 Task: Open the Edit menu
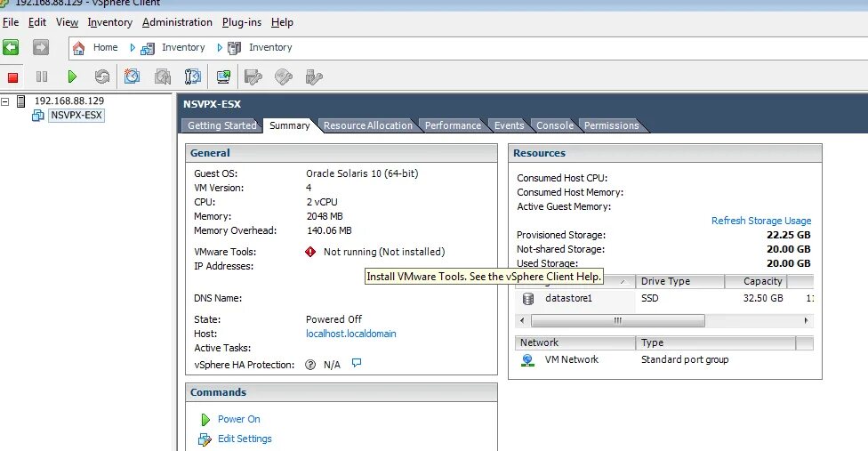37,22
